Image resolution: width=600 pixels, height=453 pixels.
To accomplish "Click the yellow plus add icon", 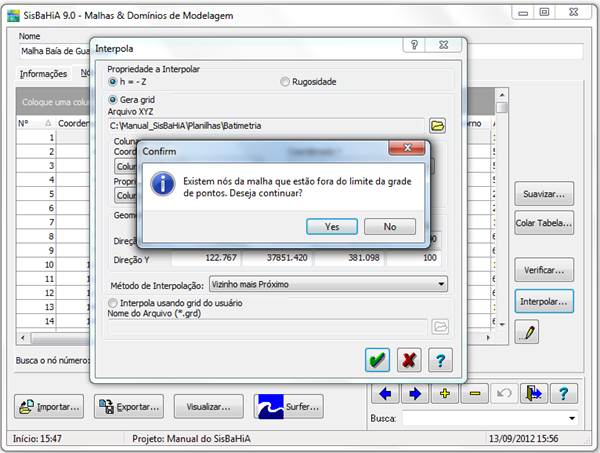I will [x=445, y=393].
